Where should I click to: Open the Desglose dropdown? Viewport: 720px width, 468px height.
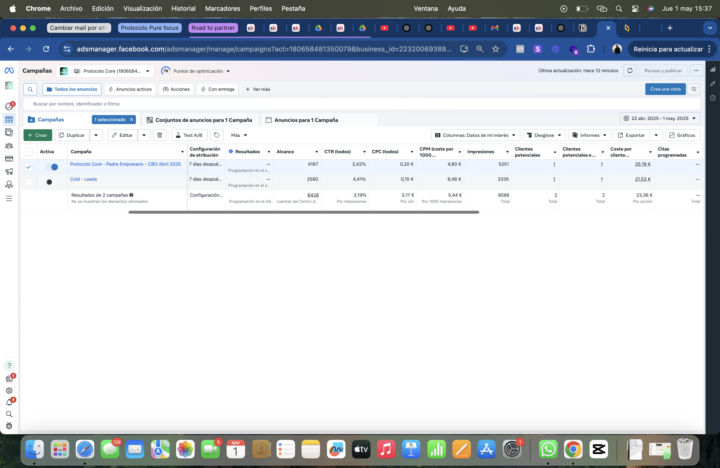(544, 135)
